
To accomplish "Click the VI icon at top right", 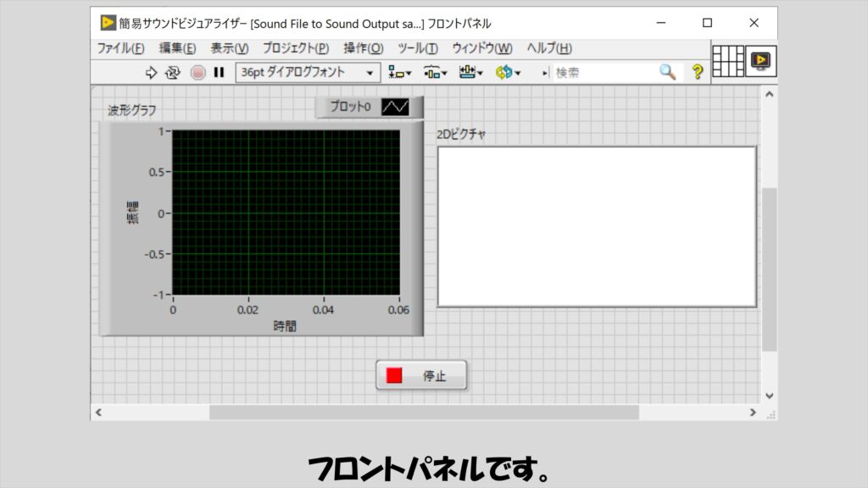I will [x=761, y=61].
